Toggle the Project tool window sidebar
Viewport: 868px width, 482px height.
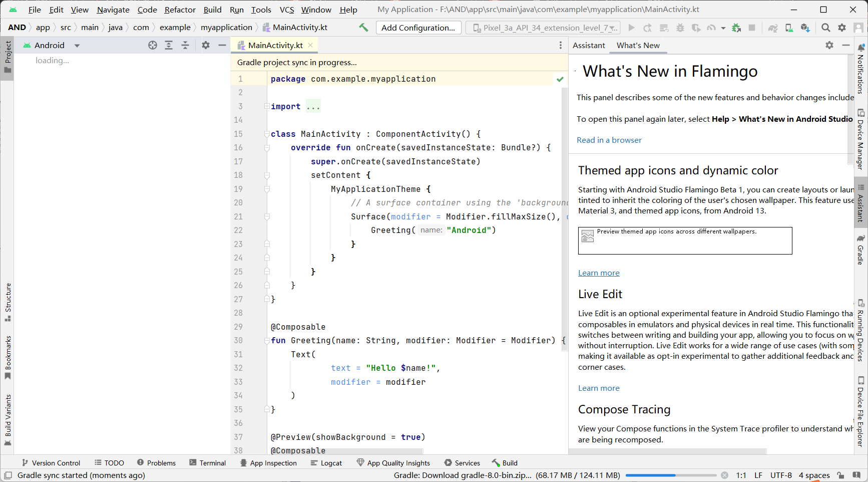8,57
